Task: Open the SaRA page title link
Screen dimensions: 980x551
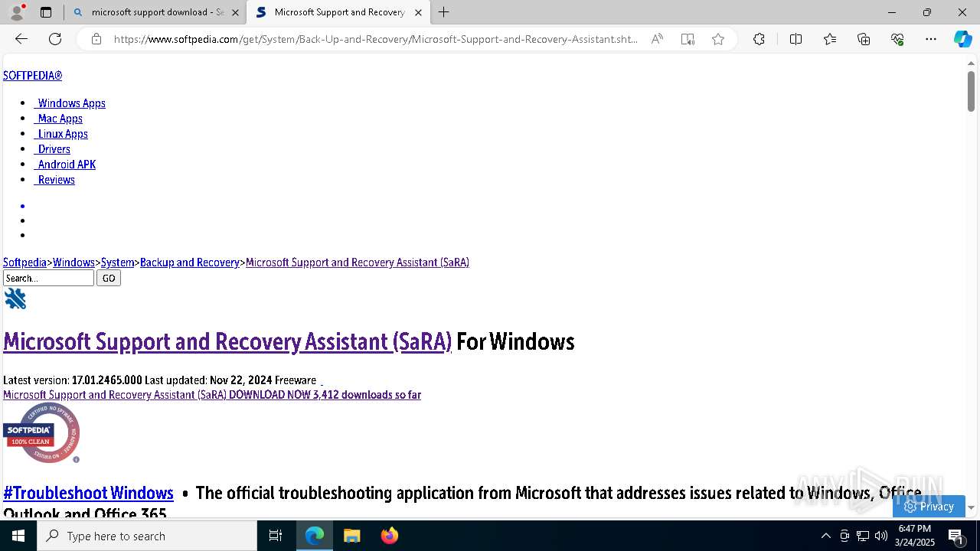Action: click(x=227, y=341)
